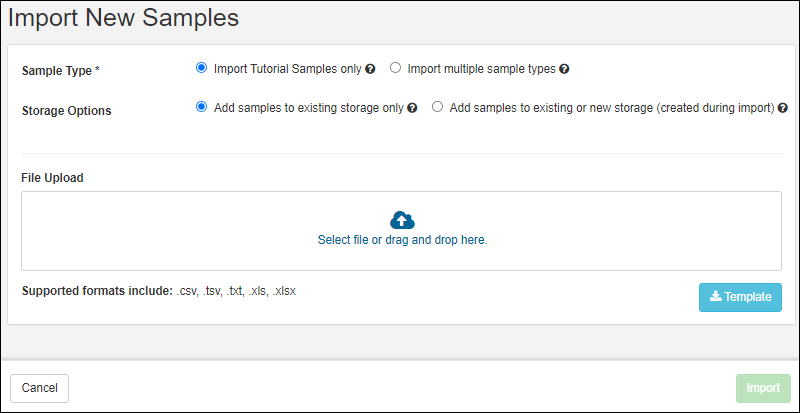Click the Import New Samples heading

124,18
